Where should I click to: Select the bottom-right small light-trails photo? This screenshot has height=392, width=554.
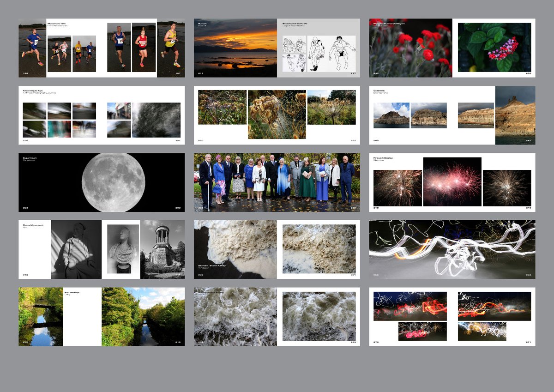(x=482, y=331)
